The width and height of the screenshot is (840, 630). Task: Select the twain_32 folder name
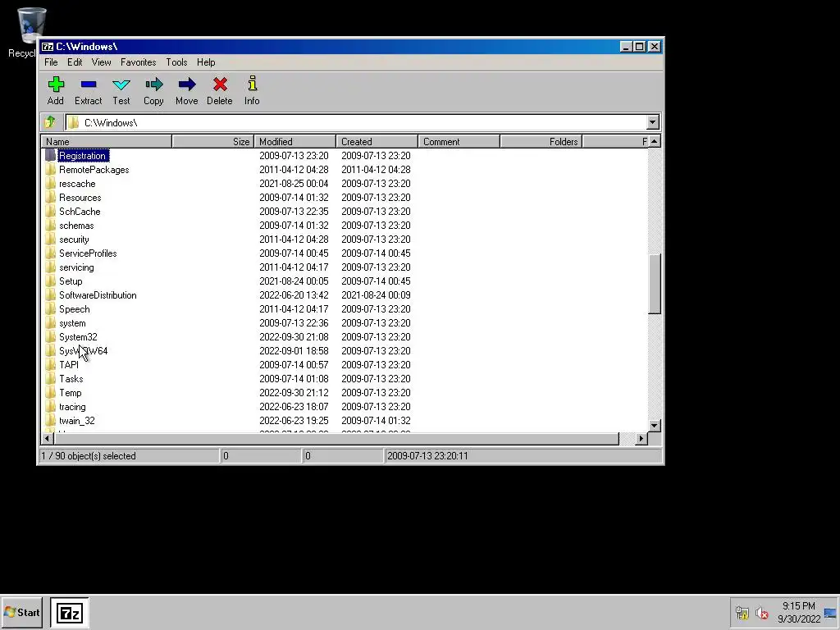[x=77, y=421]
